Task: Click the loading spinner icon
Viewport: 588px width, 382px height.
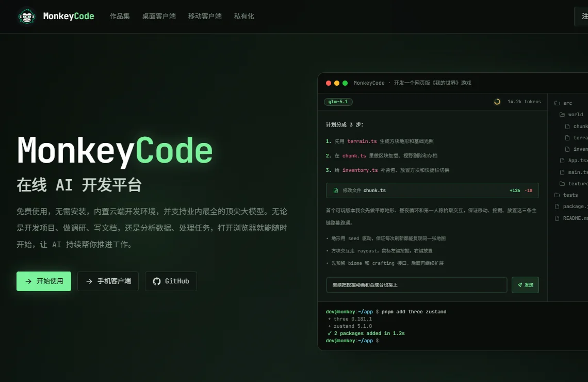Action: [x=497, y=102]
